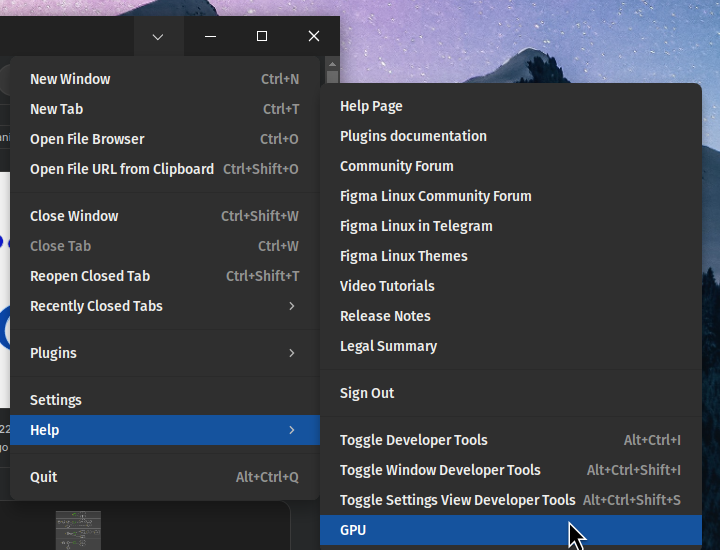Quit the Figma application

[44, 477]
